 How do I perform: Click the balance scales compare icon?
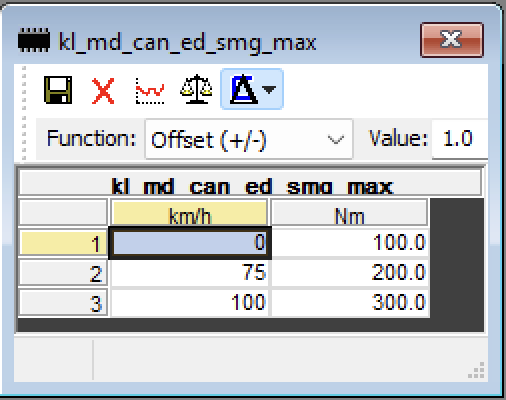(196, 89)
